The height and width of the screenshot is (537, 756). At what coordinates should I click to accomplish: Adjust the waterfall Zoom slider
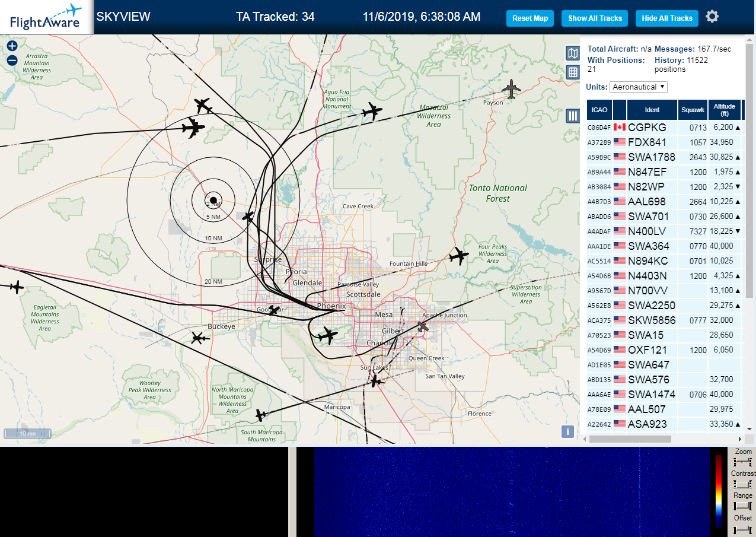(742, 462)
